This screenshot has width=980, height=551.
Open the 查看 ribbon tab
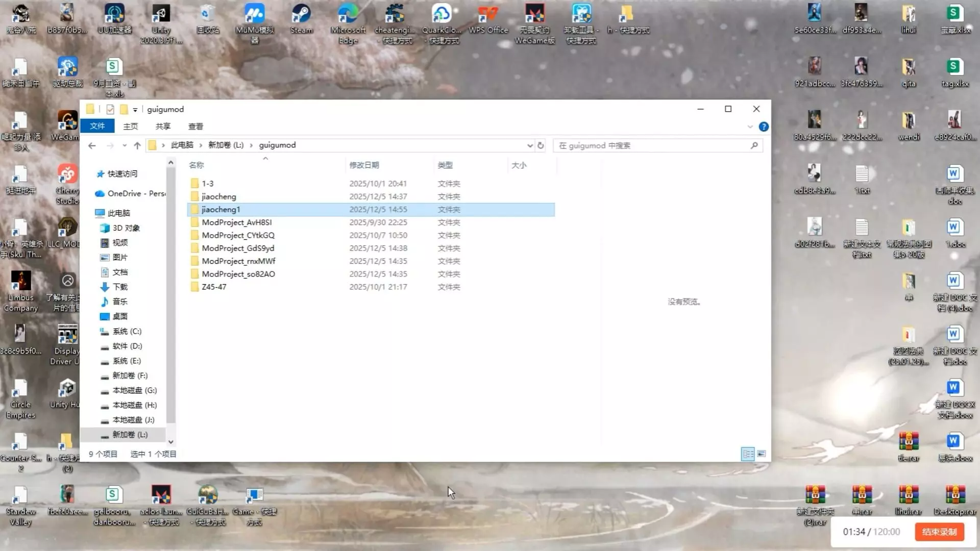(x=195, y=126)
